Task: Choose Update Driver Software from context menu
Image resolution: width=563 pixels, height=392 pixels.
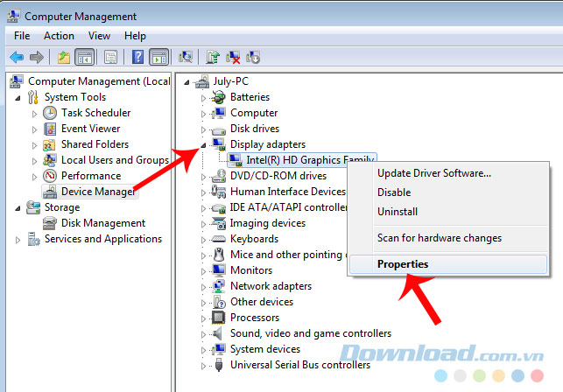Action: coord(448,173)
